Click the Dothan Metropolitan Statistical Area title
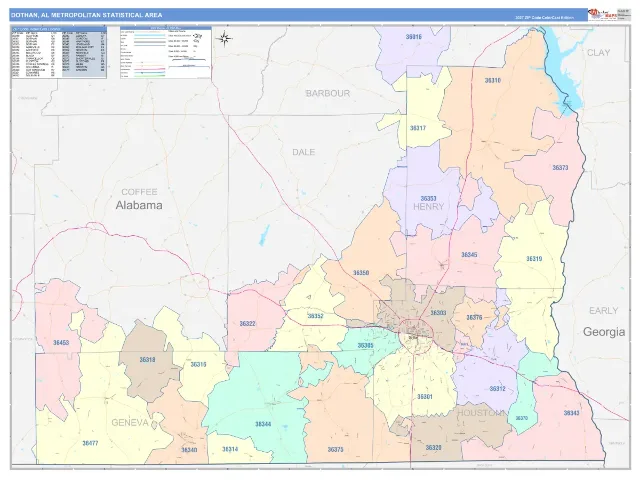 (x=87, y=15)
